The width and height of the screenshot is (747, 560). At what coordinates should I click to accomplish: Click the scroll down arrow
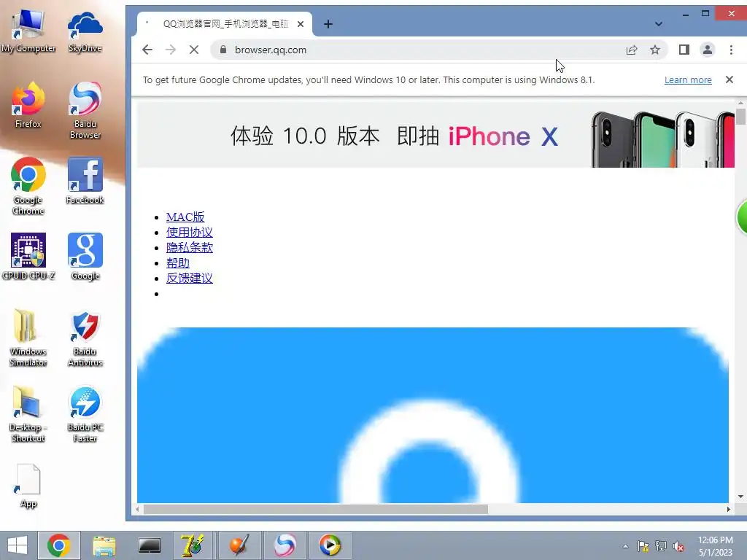coord(740,497)
